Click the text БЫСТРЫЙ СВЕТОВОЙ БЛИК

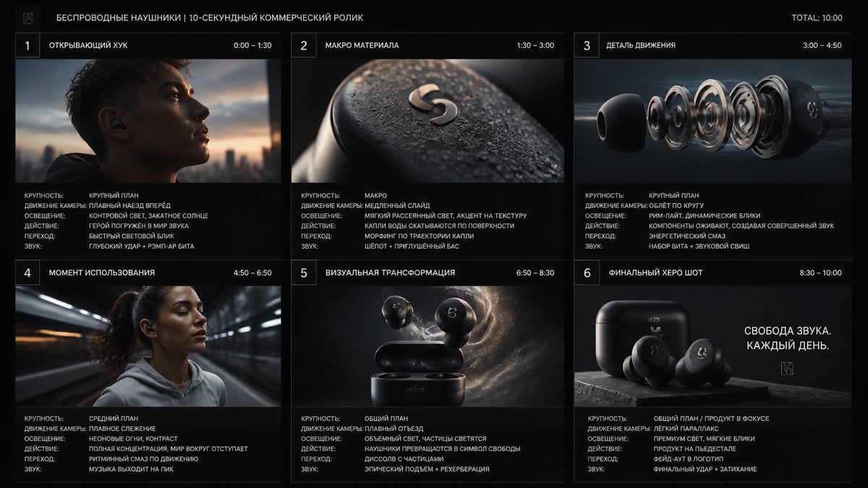click(x=131, y=236)
